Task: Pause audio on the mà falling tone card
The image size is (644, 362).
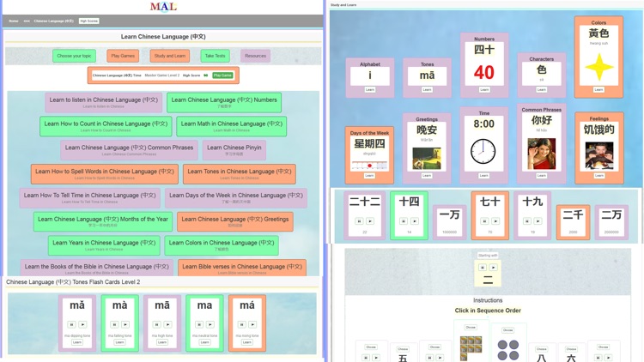Action: [x=114, y=324]
